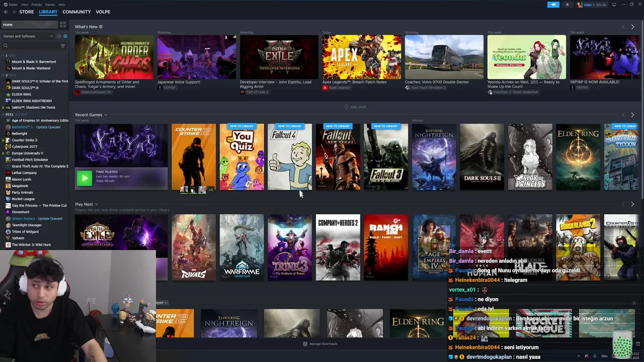Screen dimensions: 644x362
Task: Collapse the category 1 group
Action: coord(3,55)
